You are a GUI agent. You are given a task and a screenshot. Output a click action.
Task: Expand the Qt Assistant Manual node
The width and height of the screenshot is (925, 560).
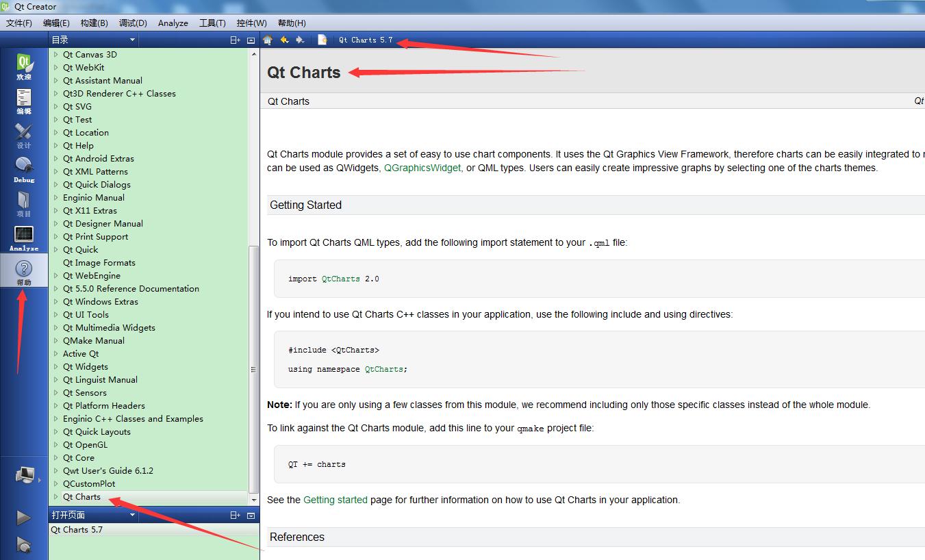coord(56,81)
